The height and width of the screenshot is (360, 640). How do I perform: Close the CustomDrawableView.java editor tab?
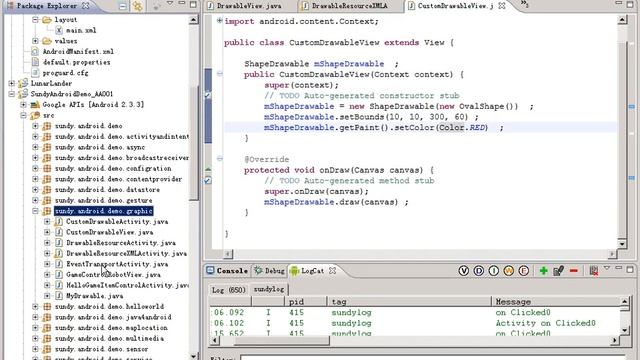[x=502, y=6]
